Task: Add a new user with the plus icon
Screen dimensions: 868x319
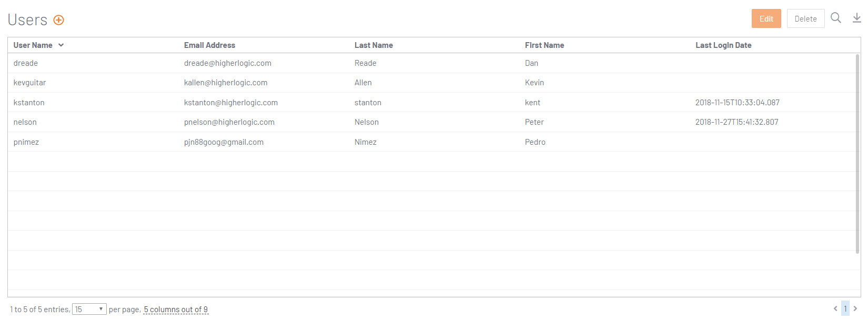Action: pyautogui.click(x=59, y=20)
